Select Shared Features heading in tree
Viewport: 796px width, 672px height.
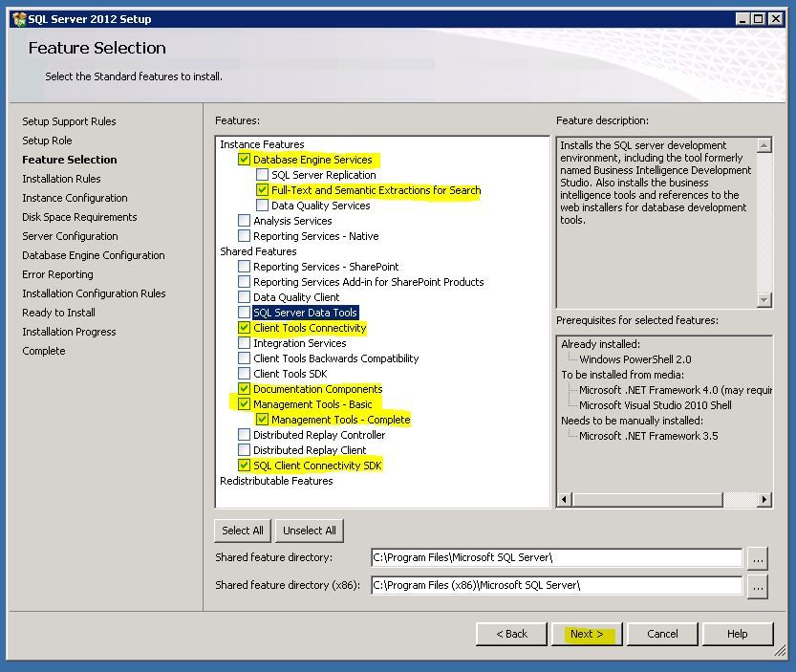point(258,251)
